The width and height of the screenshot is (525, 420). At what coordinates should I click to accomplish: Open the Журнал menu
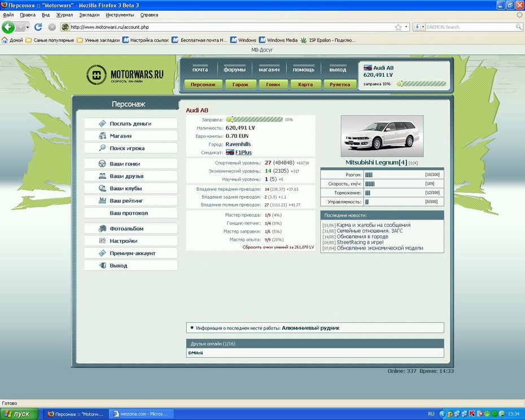point(64,15)
